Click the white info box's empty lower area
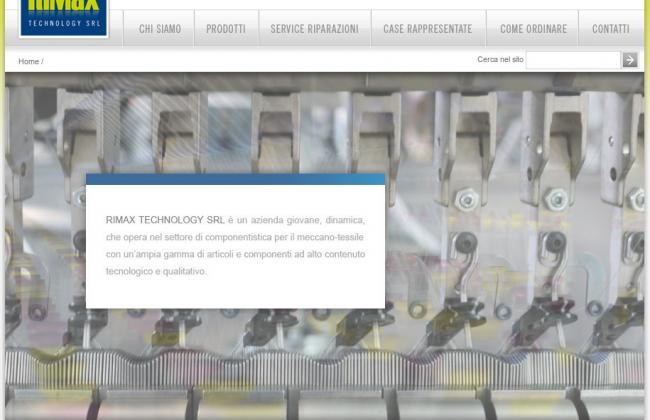Screen dimensions: 650x420 click(x=235, y=293)
